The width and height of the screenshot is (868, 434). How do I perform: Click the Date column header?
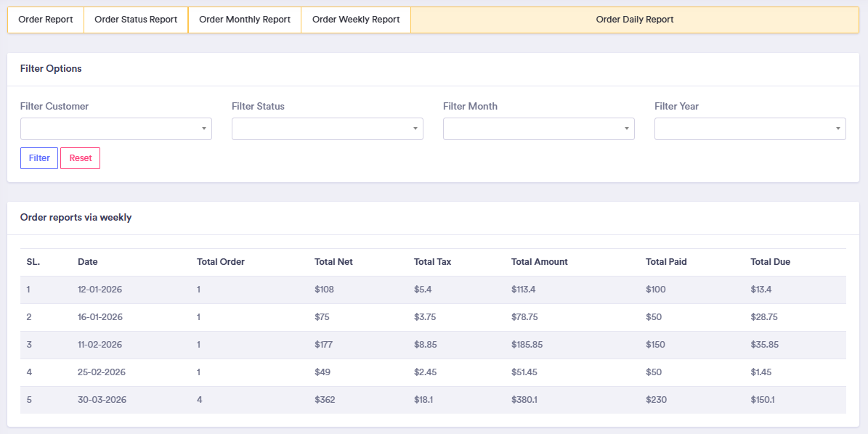(88, 262)
